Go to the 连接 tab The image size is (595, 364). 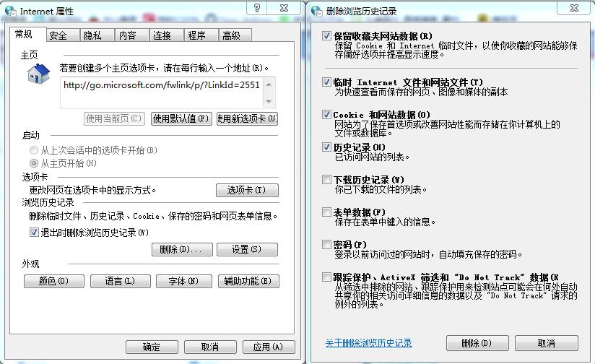click(166, 35)
